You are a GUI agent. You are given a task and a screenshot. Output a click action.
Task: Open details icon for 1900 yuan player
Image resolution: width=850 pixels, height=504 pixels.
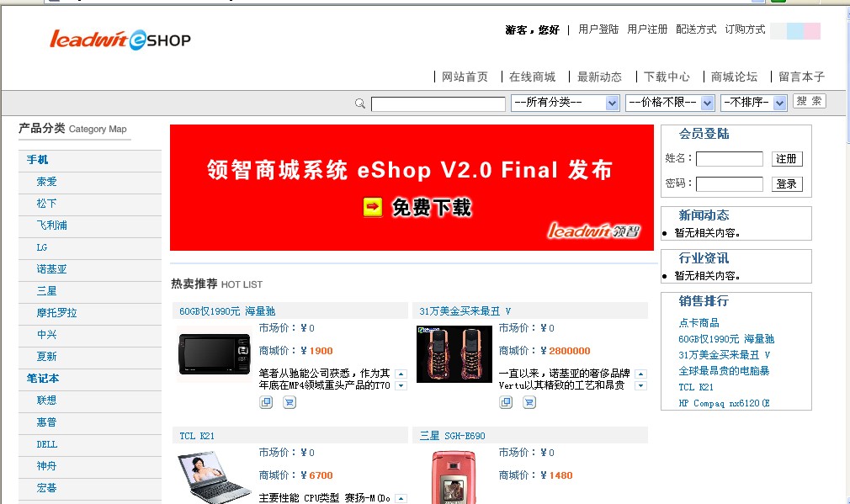click(x=266, y=403)
